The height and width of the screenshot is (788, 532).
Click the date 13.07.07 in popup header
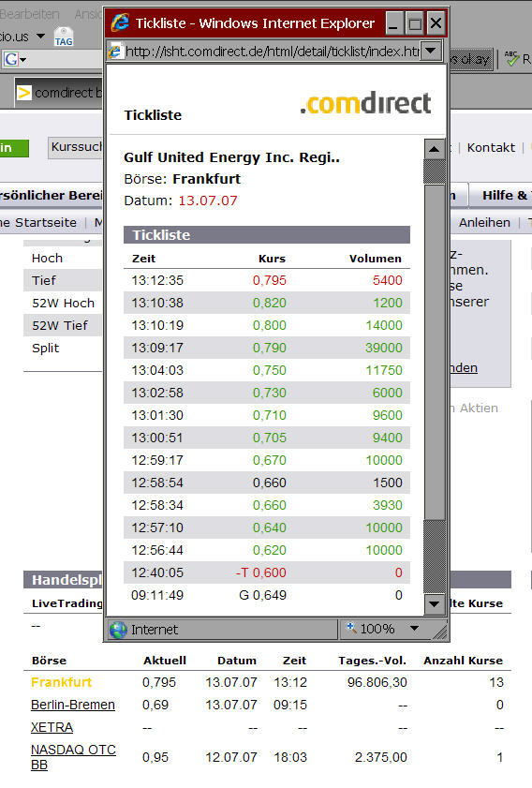point(208,201)
